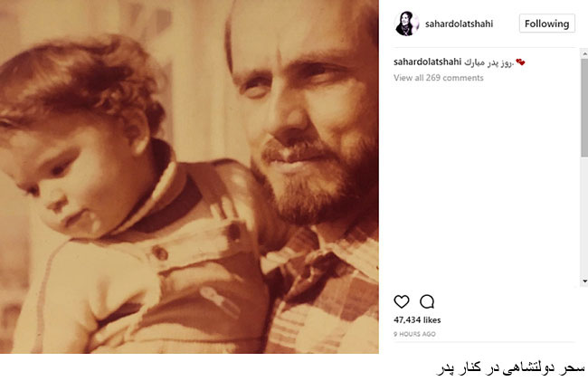Show who liked via 47,434 likes
The height and width of the screenshot is (381, 588).
[x=417, y=319]
